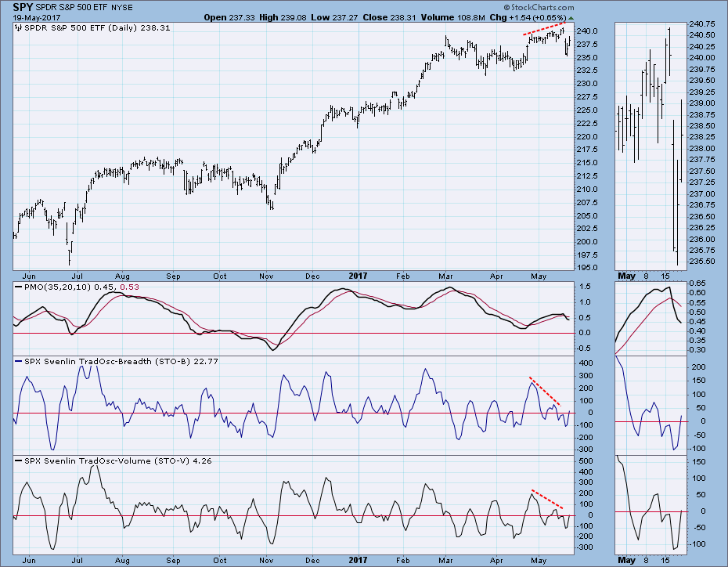Click the 500 label on the STO-V axis
The image size is (728, 567).
[586, 461]
